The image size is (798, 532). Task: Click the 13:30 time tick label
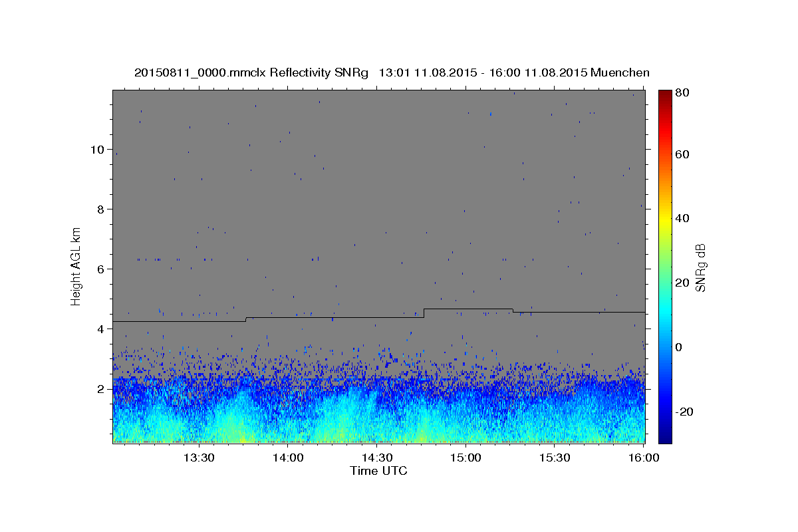(x=198, y=458)
